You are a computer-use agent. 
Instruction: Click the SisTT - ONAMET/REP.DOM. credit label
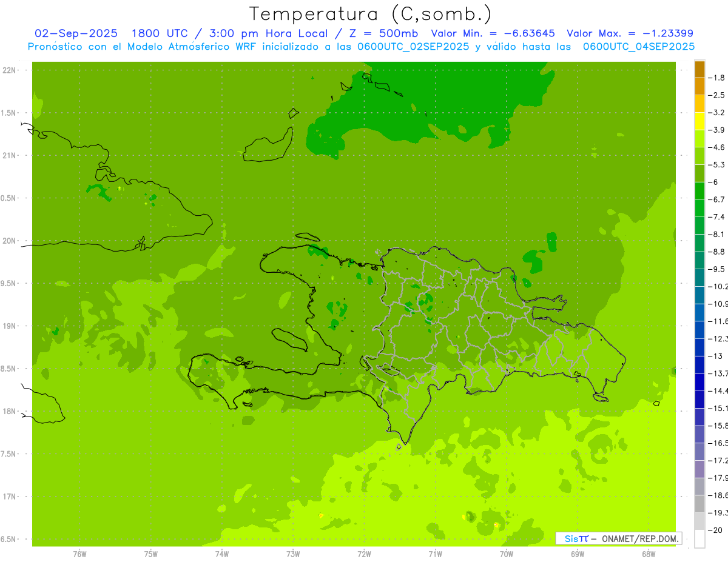point(618,538)
